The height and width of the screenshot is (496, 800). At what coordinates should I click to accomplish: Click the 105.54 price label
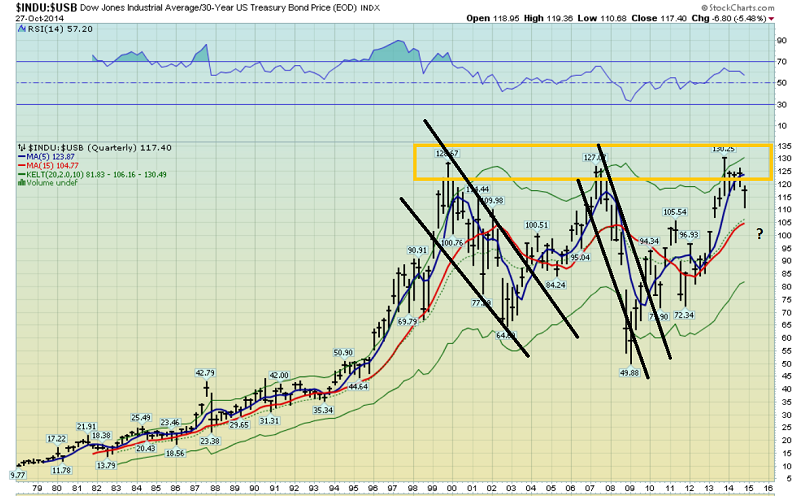pos(674,212)
